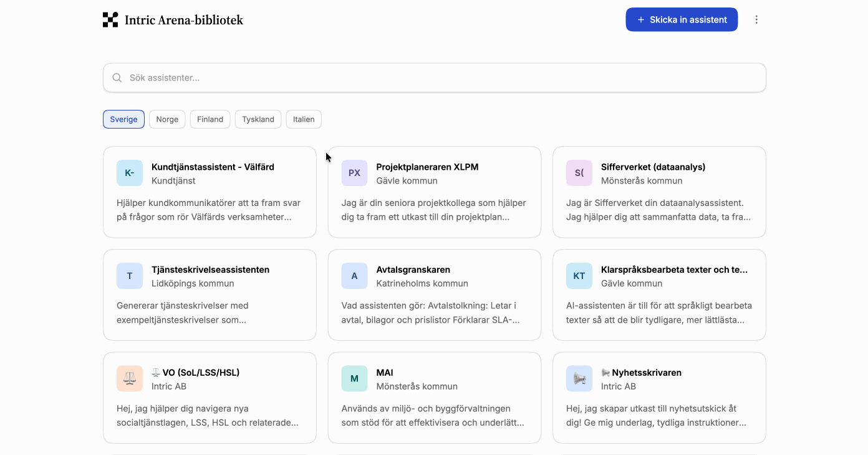Click the scales icon for VO (SoL/LSS/HSL)

[130, 379]
